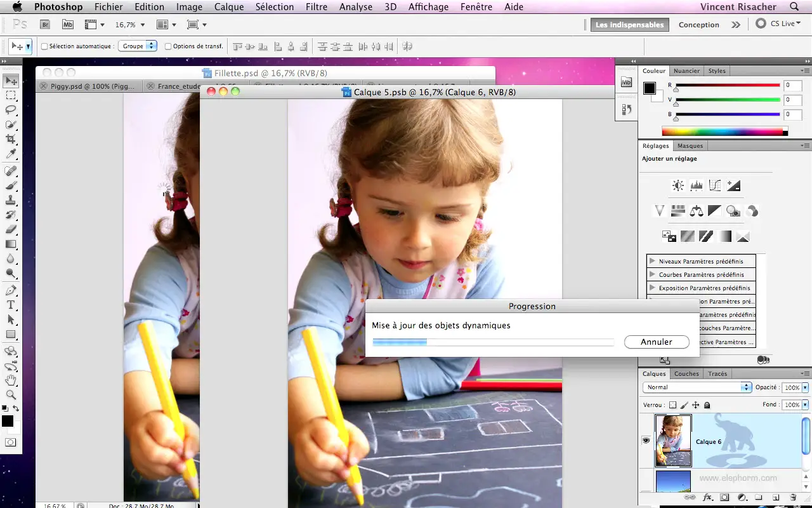Open CS Live services
The width and height of the screenshot is (812, 508).
(779, 23)
